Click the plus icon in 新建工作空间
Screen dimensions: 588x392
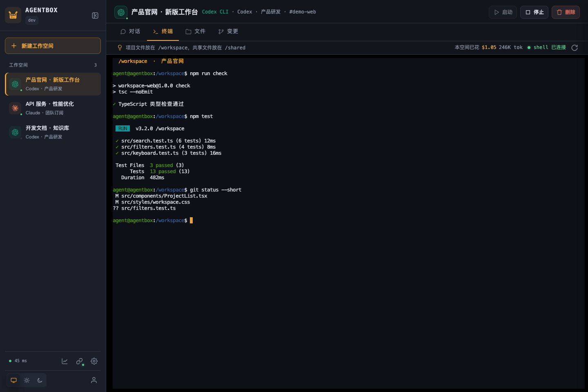point(14,46)
